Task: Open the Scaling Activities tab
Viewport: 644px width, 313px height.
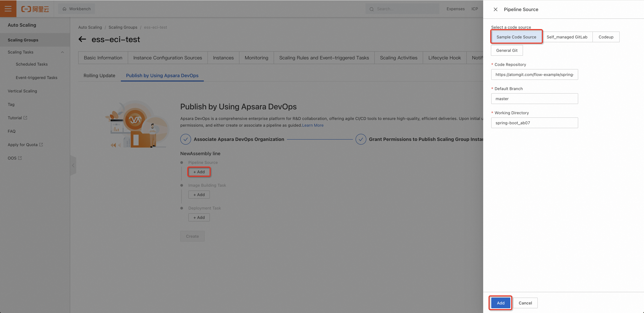Action: click(x=398, y=58)
